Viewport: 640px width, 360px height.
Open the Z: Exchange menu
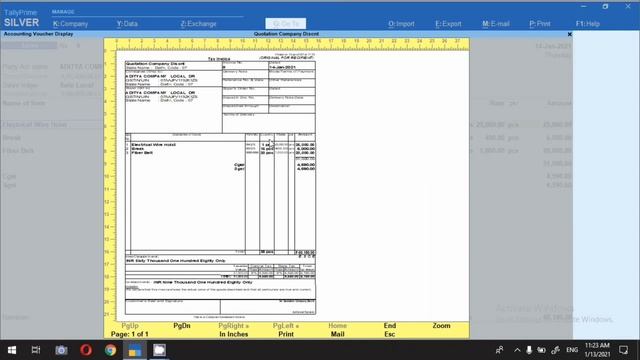(x=198, y=24)
